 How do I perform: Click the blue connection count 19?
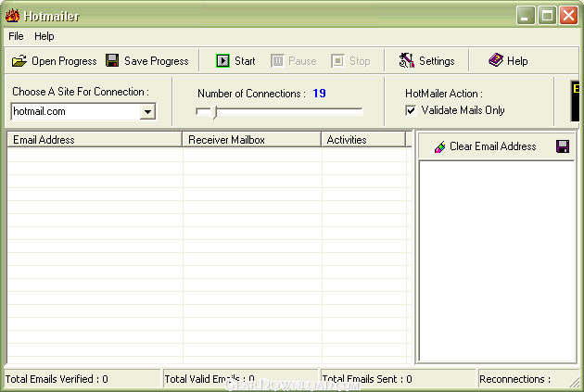[x=319, y=93]
